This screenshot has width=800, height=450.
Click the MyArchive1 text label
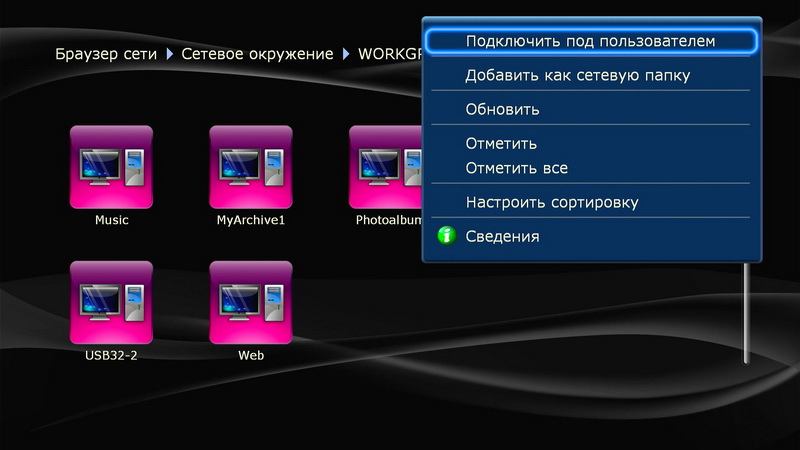click(251, 220)
